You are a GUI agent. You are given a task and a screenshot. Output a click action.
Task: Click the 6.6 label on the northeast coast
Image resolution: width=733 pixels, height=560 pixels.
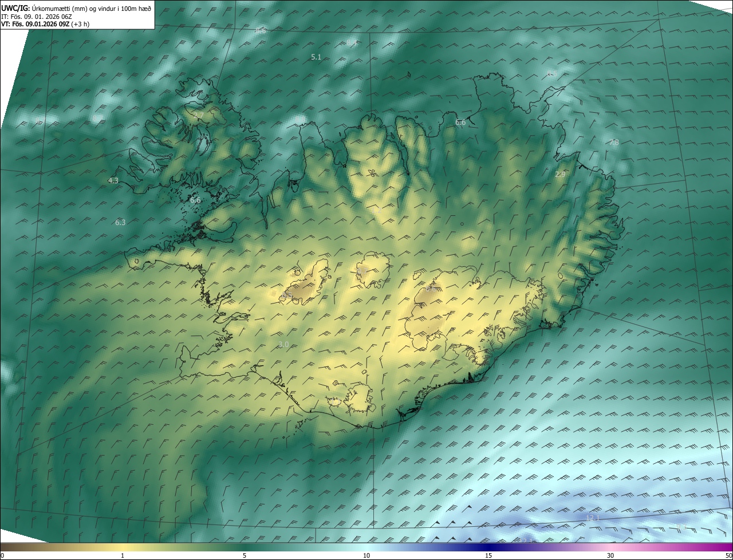(x=460, y=122)
